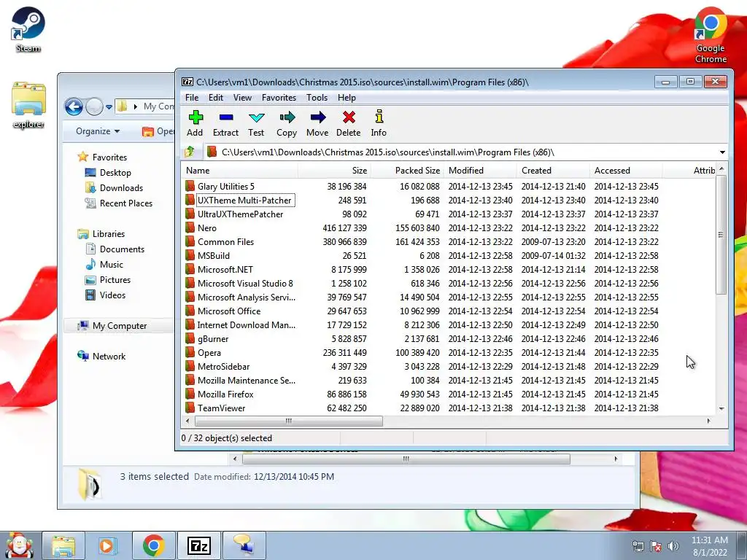Click the red Delete toolbar icon
747x560 pixels.
tap(349, 117)
